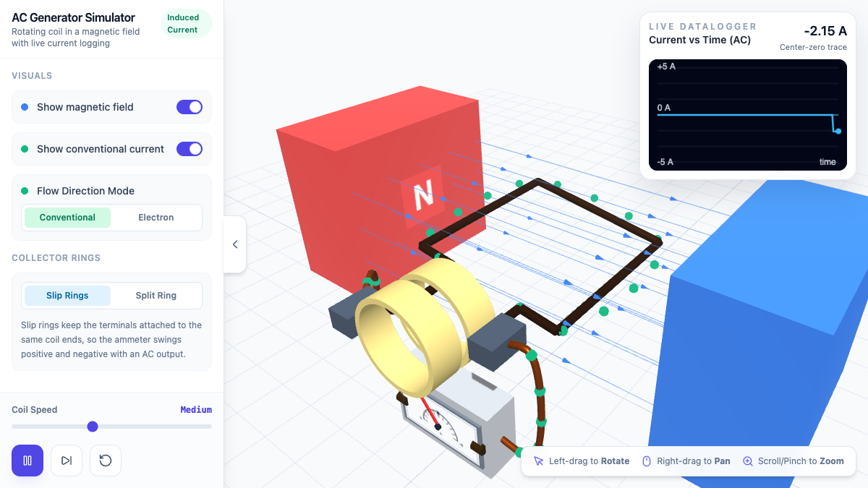Click the +5 A axis label
The width and height of the screenshot is (868, 488).
(666, 67)
